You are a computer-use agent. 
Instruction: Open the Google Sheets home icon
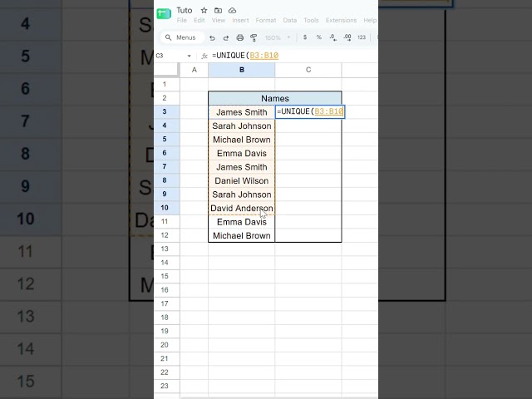pyautogui.click(x=164, y=13)
